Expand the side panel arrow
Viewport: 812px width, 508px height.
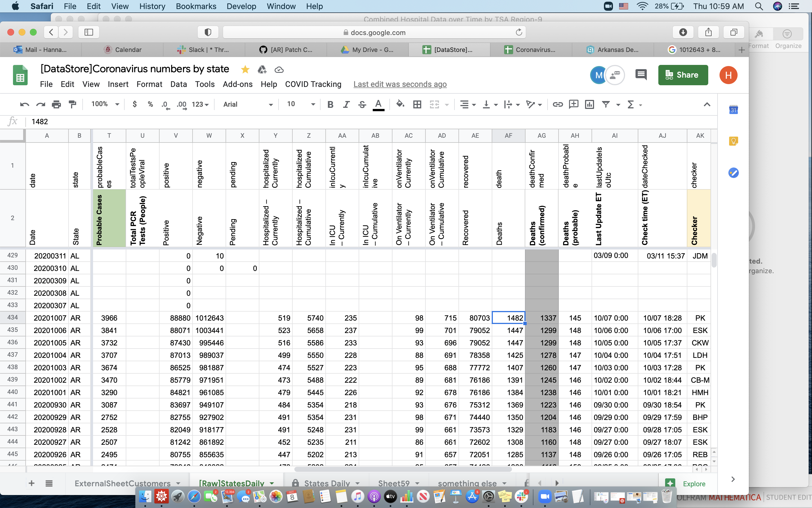733,479
